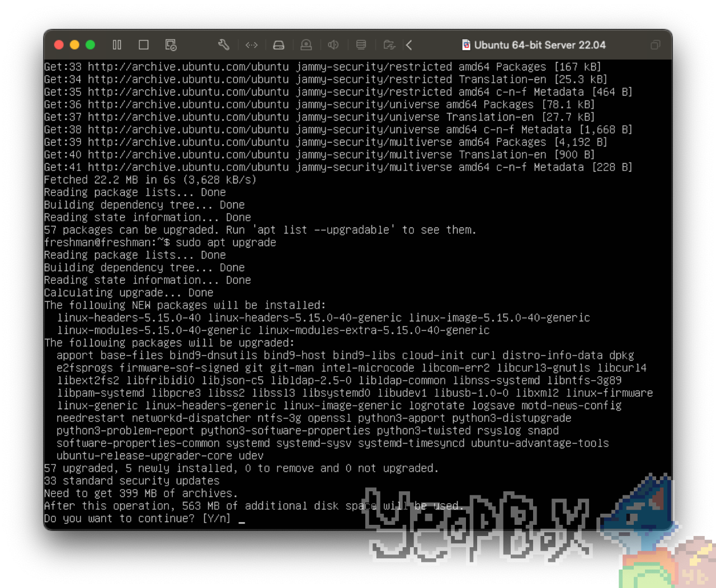Open a new window with the duplicate icon
The width and height of the screenshot is (716, 588).
pos(655,45)
